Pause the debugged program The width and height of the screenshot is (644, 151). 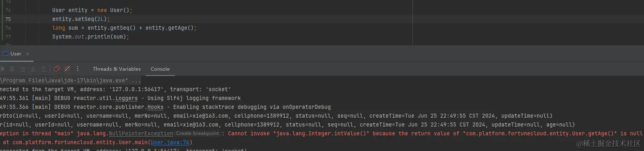click(12, 69)
